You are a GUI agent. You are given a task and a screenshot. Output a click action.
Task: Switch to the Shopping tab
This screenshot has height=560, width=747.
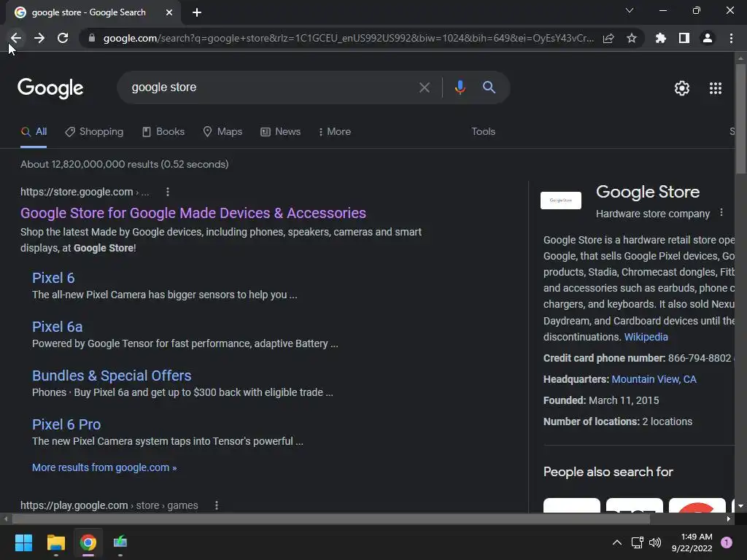(94, 131)
